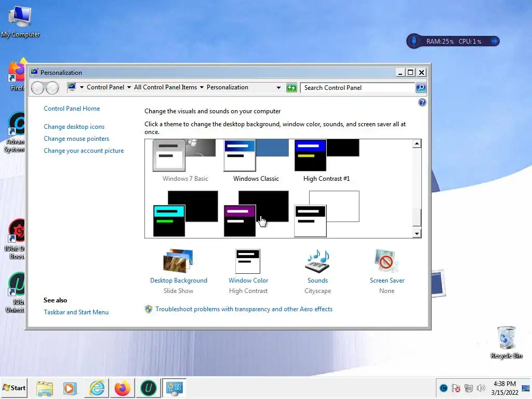This screenshot has width=532, height=399.
Task: Expand dropdown arrow after Control Panel breadcrumb
Action: pyautogui.click(x=129, y=87)
